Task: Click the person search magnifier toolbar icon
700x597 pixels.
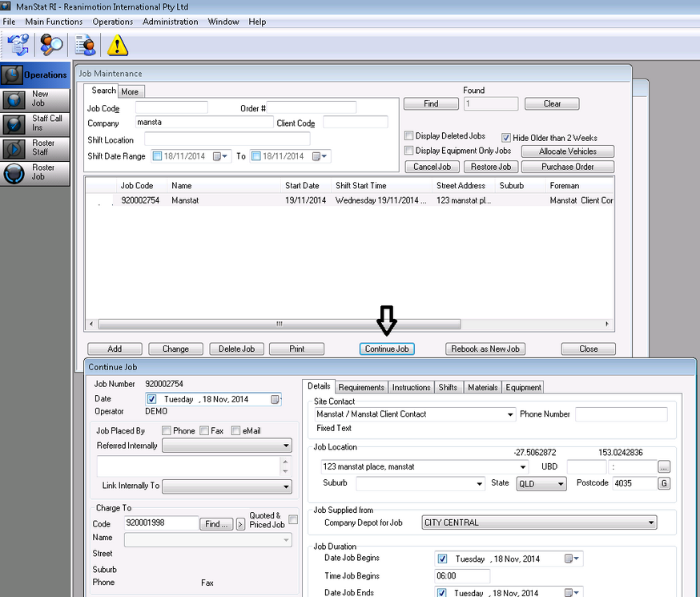Action: [x=51, y=45]
